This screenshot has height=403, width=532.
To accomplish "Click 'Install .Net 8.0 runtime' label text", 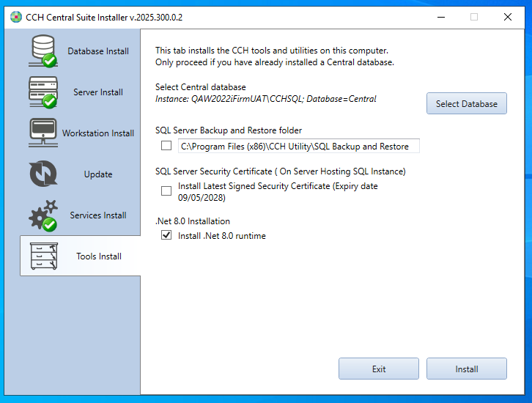I will pos(222,236).
